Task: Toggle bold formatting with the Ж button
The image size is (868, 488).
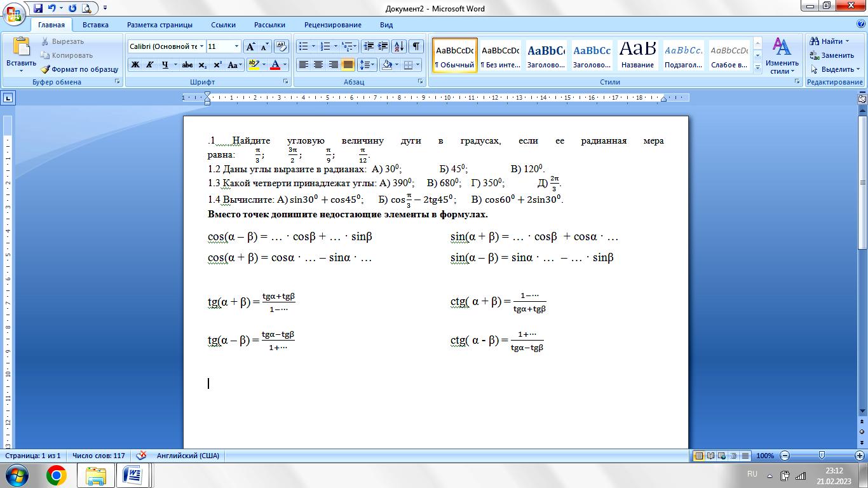Action: click(x=135, y=65)
